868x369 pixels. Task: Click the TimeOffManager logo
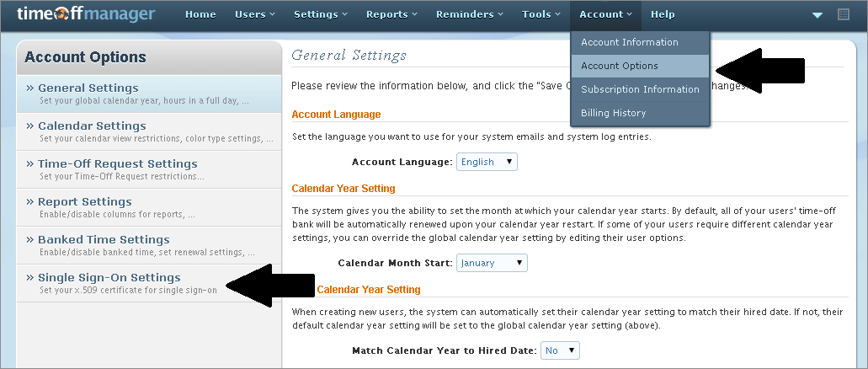(86, 13)
